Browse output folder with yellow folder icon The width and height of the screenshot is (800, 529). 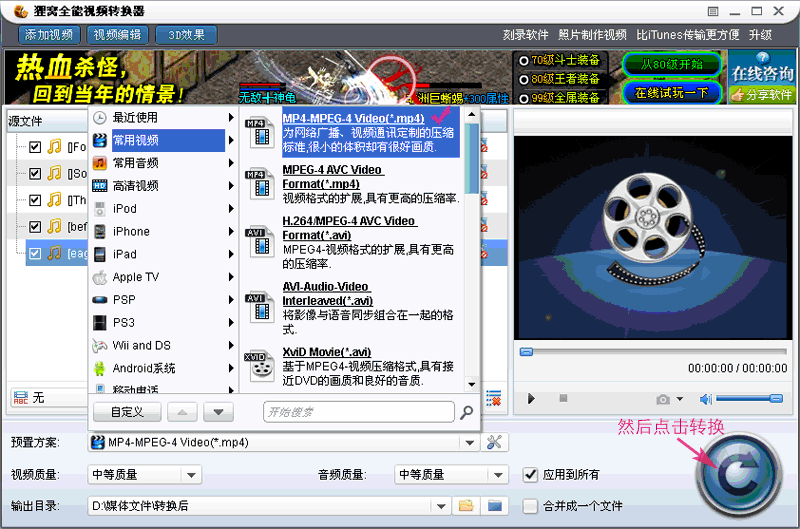tap(466, 506)
